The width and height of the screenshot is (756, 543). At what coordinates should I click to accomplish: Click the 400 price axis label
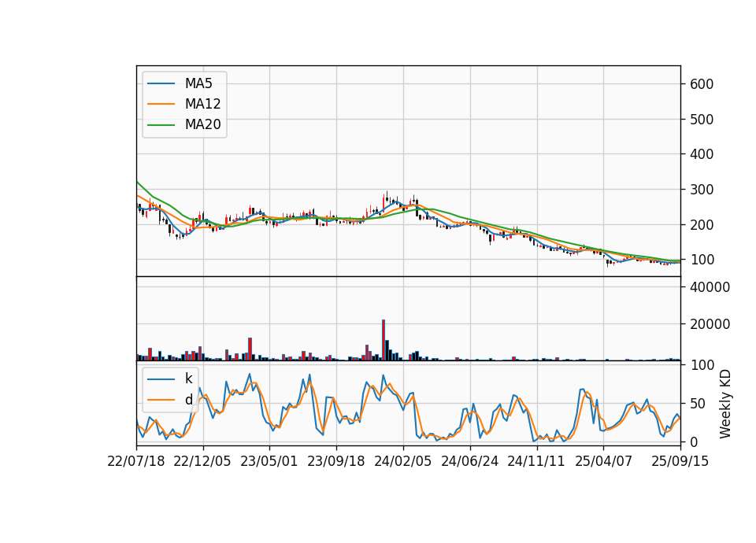point(702,154)
